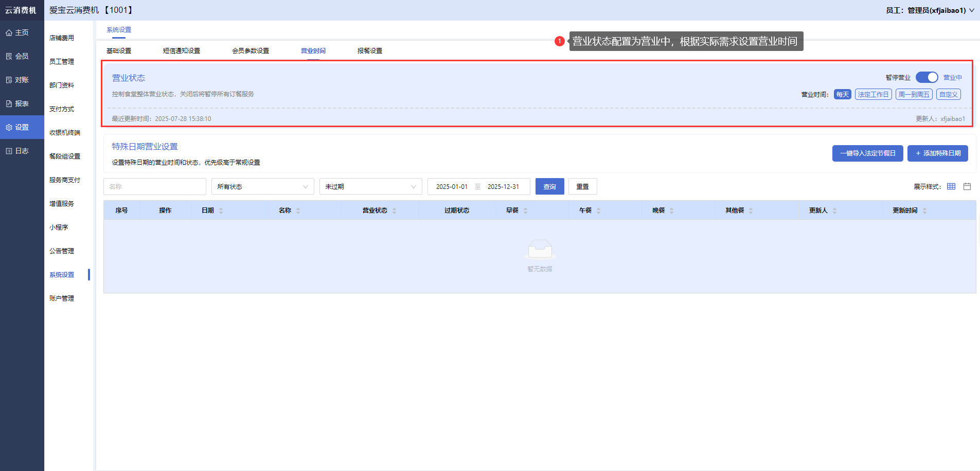Switch to calendar display style icon
Image resolution: width=980 pixels, height=471 pixels.
pyautogui.click(x=967, y=186)
